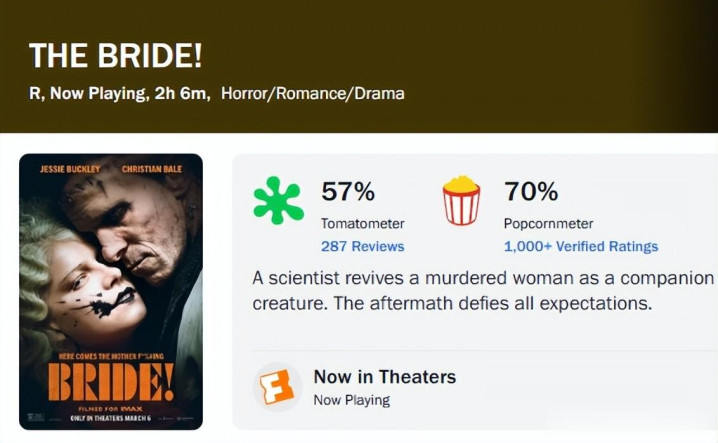Open the 287 Reviews link

(x=362, y=246)
